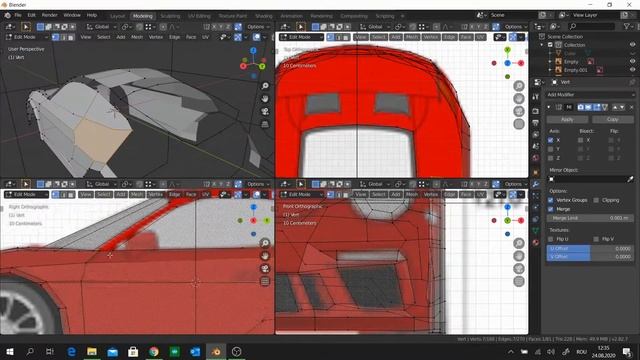Click the Merge Limit value field
Viewport: 640px width, 360px height.
(590, 218)
